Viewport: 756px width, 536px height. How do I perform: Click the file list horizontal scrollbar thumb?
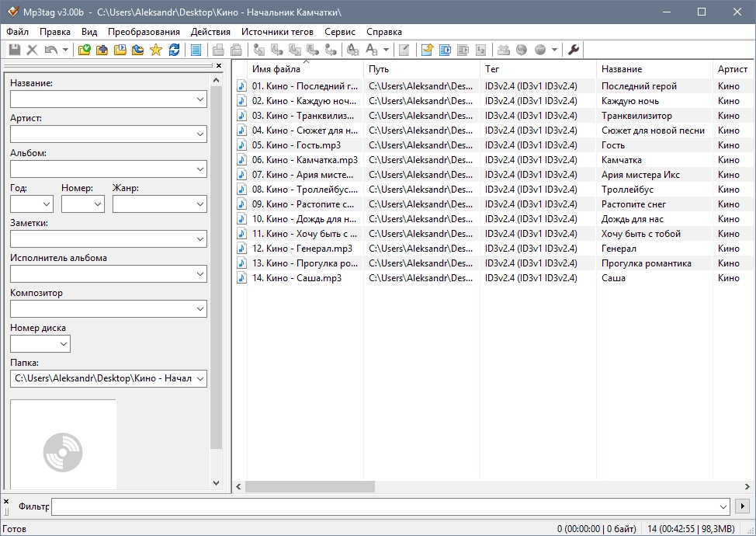click(x=310, y=487)
